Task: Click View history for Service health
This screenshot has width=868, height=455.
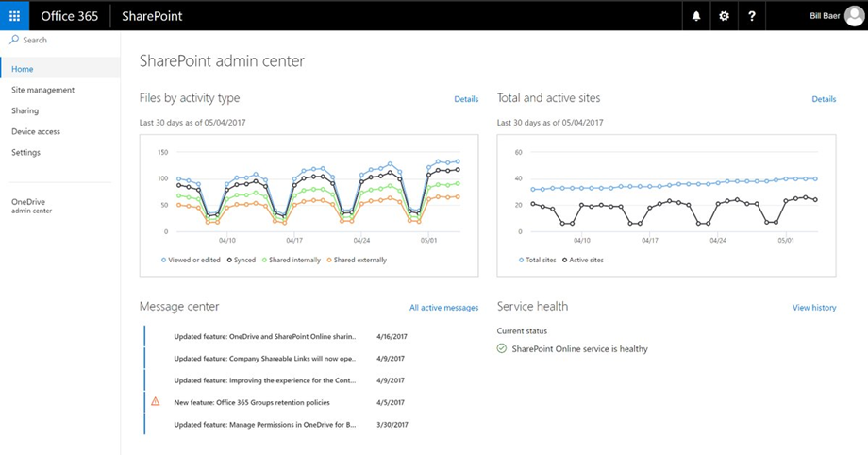Action: point(814,308)
